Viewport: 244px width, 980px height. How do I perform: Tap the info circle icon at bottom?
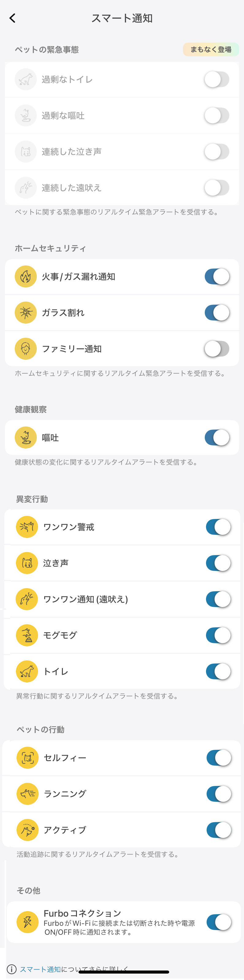tap(12, 969)
